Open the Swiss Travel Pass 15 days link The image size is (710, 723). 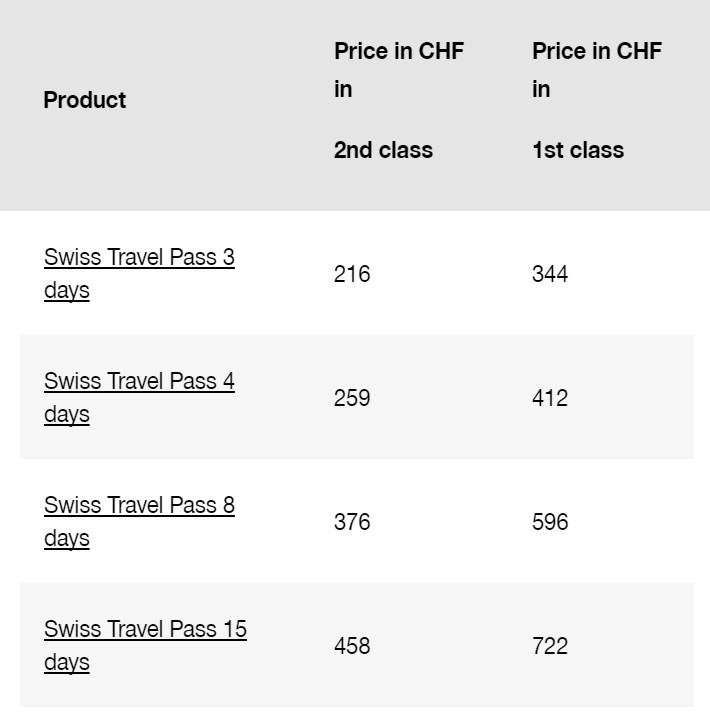click(145, 630)
